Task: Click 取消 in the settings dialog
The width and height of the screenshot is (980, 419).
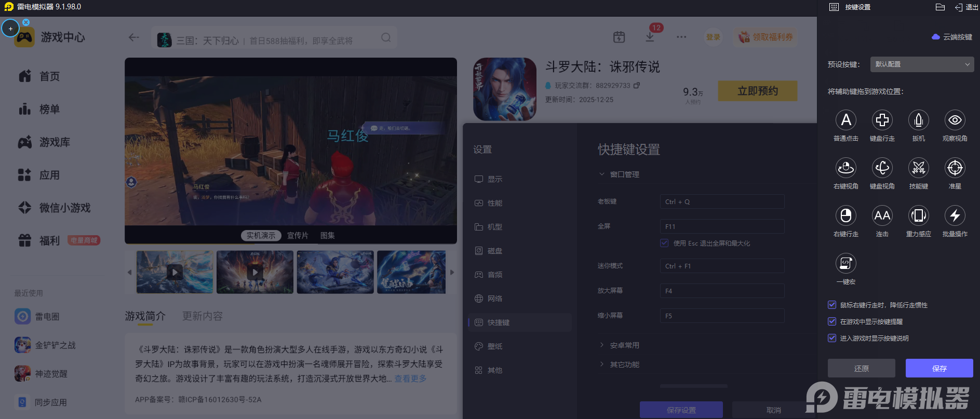Action: (x=773, y=410)
